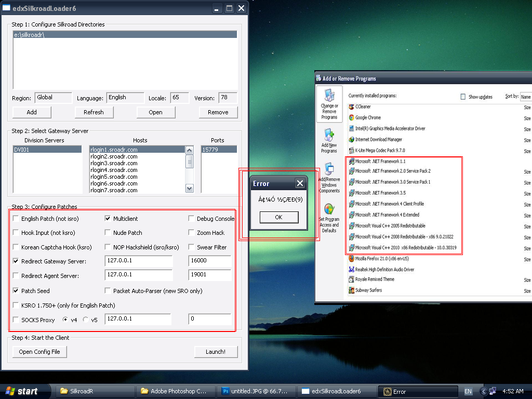Select .NET Framework 2.0 Service Pack 2 icon
Viewport: 532px width, 399px height.
coord(352,171)
